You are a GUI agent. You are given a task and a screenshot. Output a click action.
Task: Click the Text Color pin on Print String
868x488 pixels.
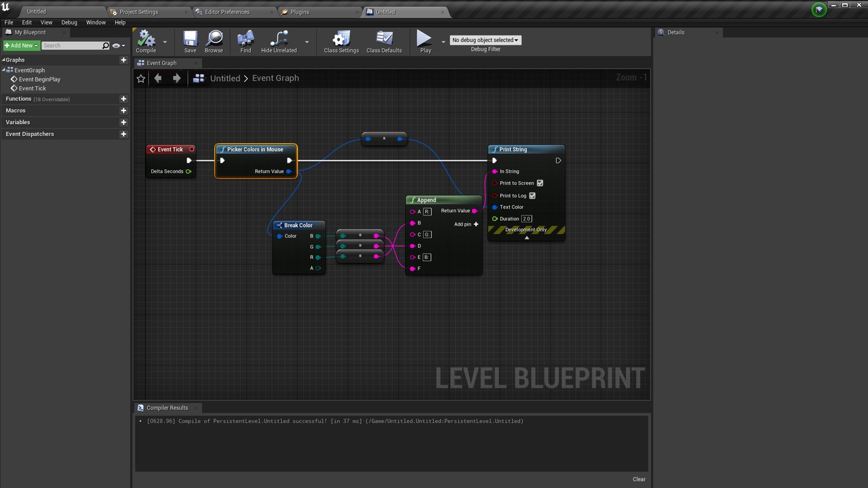495,207
